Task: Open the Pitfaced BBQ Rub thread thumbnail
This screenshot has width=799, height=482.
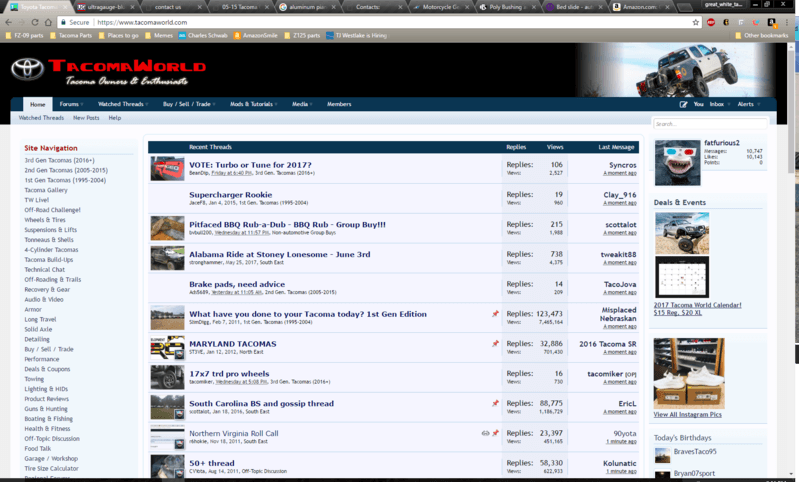Action: click(x=167, y=228)
